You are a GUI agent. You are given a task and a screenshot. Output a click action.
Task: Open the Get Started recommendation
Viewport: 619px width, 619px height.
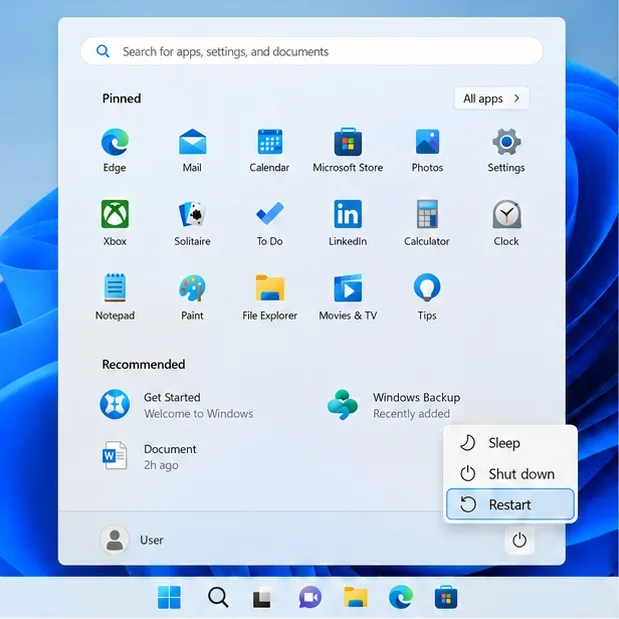point(177,405)
